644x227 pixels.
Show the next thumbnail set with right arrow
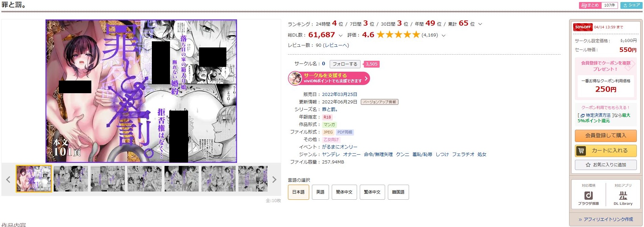274,180
